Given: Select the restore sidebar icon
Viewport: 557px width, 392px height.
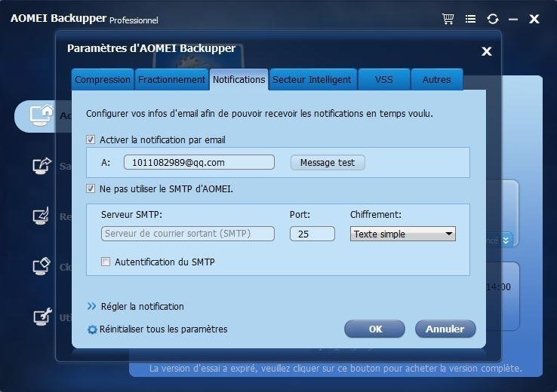Looking at the screenshot, I should pyautogui.click(x=41, y=216).
